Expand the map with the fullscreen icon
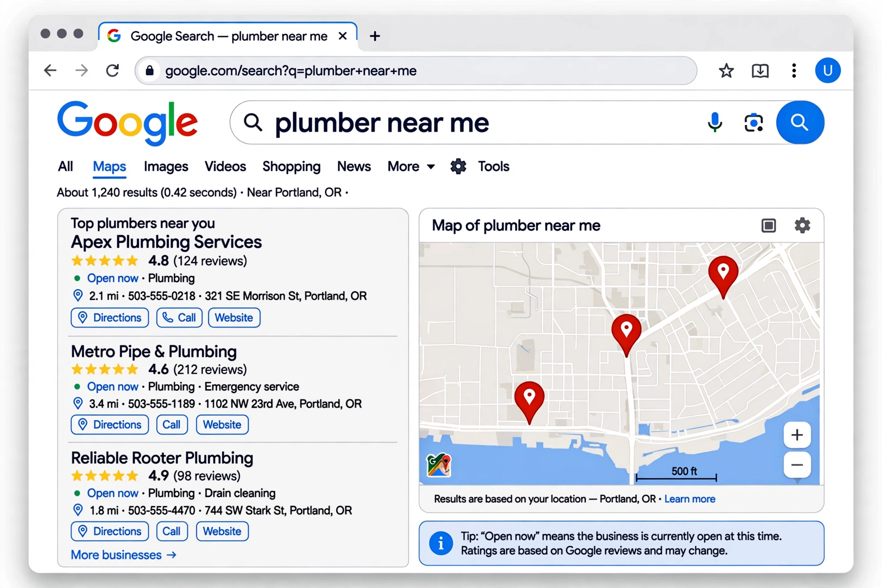The width and height of the screenshot is (882, 588). click(x=769, y=226)
